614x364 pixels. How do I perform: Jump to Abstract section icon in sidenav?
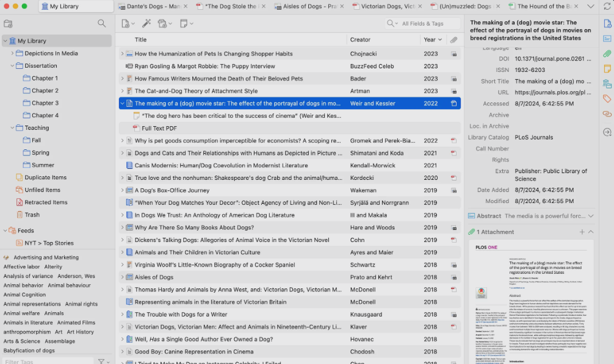[x=607, y=38]
